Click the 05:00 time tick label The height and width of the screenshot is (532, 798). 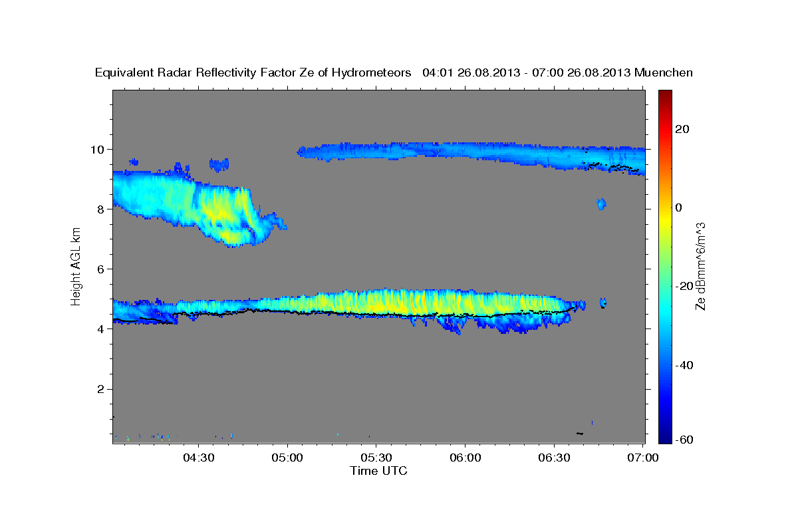[x=288, y=458]
